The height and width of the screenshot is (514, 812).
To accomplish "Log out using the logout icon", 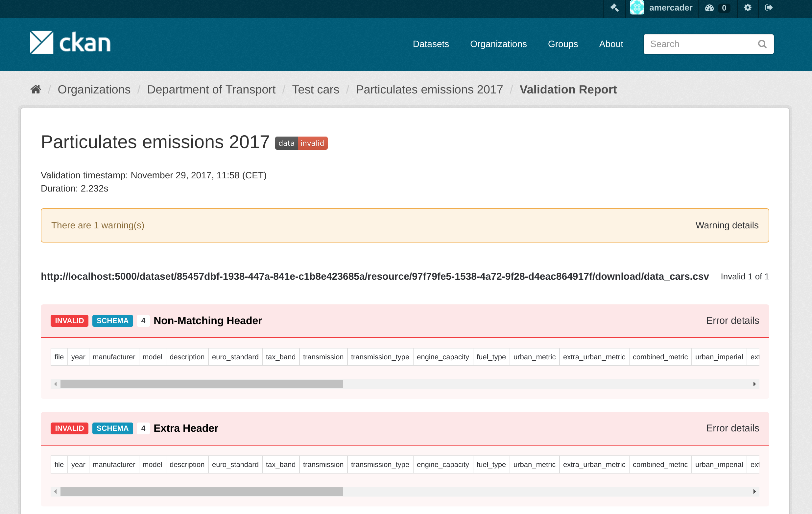I will 769,8.
